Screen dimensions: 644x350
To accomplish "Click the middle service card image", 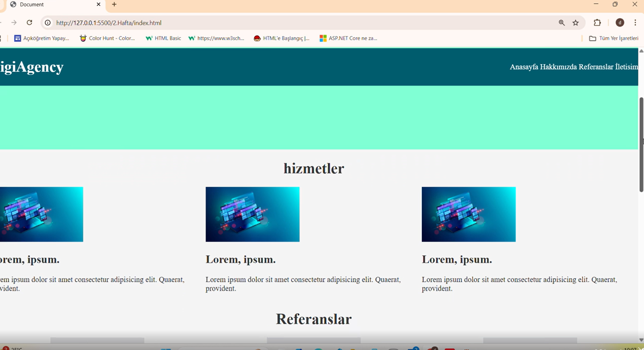I will (x=252, y=214).
